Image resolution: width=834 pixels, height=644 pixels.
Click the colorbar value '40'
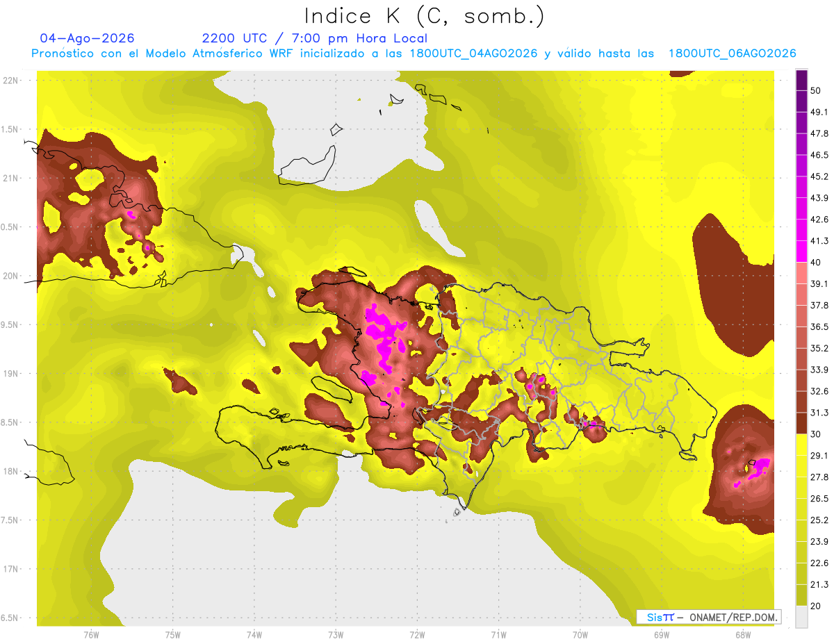click(x=817, y=263)
